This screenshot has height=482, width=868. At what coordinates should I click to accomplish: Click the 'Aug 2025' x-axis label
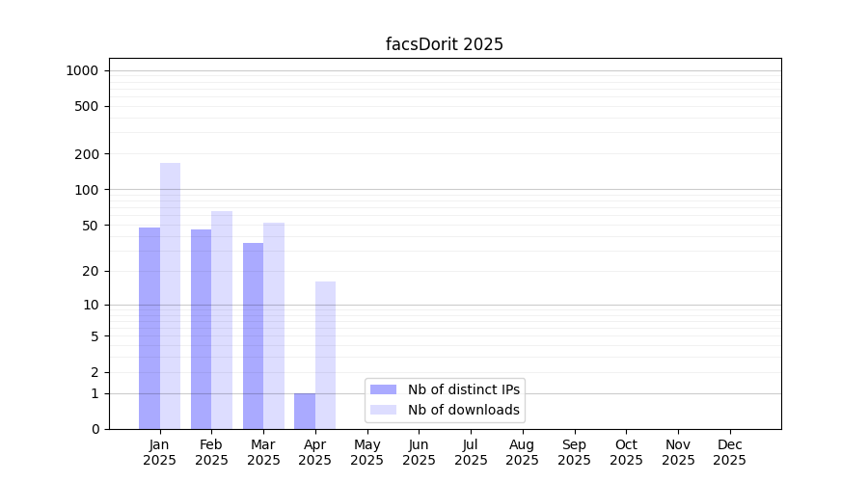522,452
